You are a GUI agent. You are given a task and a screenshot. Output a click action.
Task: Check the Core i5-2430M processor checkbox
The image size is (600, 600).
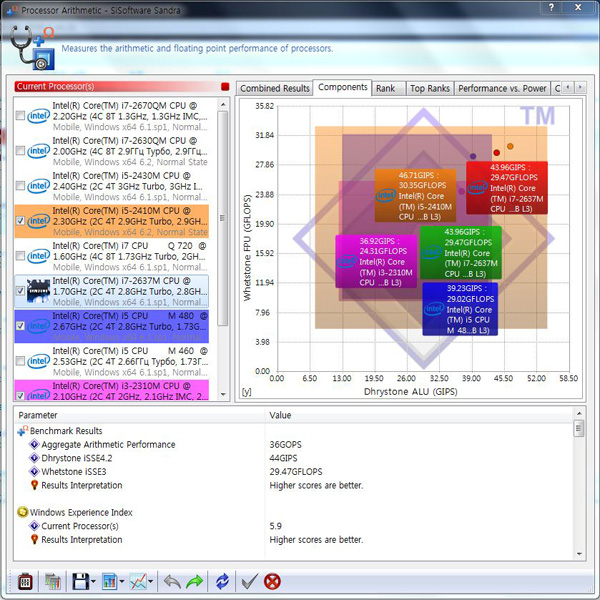coord(20,186)
